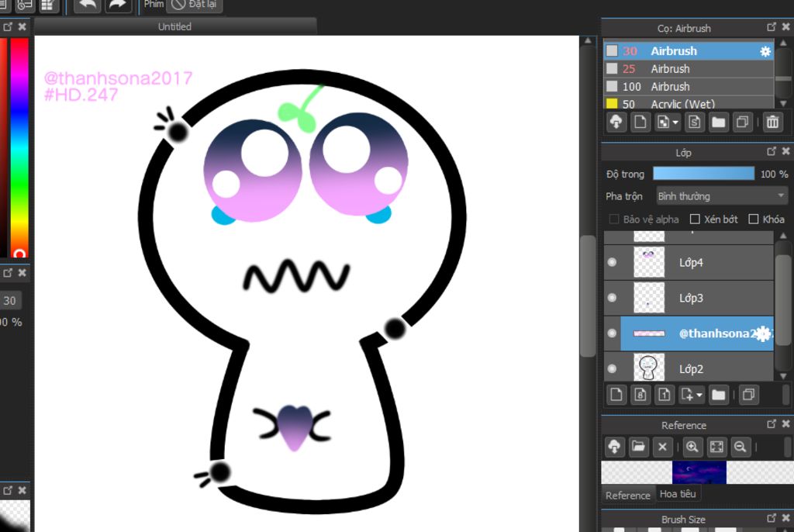Select the 100 Airbrush preset
Viewport: 794px width, 532px height.
click(x=689, y=87)
